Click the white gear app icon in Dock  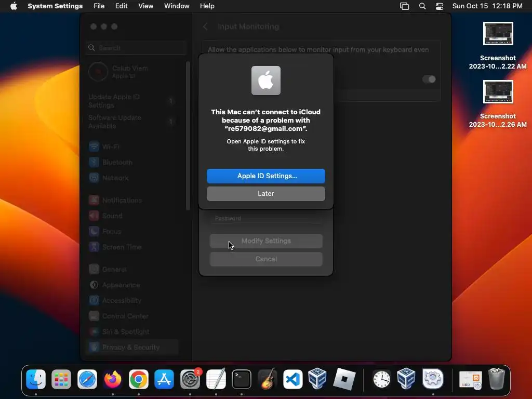coord(433,379)
